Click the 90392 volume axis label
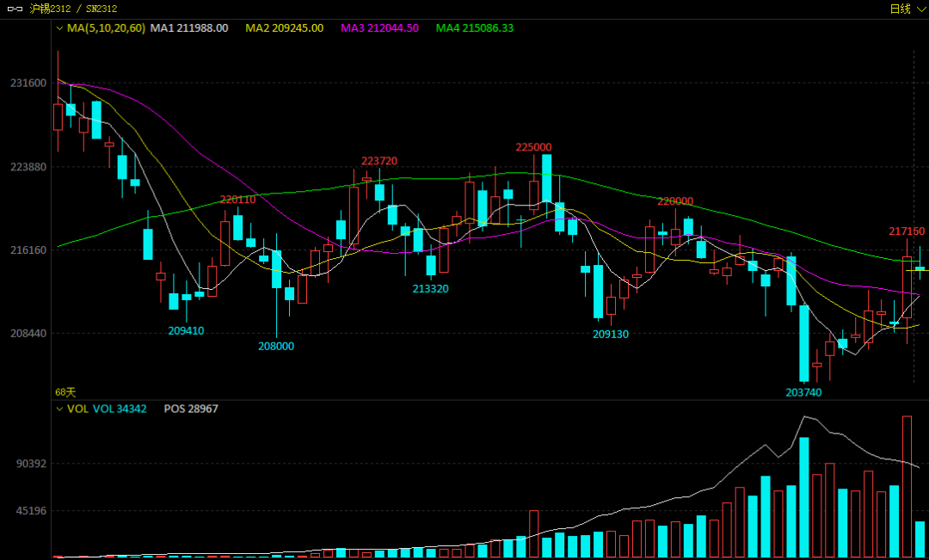The height and width of the screenshot is (560, 929). click(32, 464)
